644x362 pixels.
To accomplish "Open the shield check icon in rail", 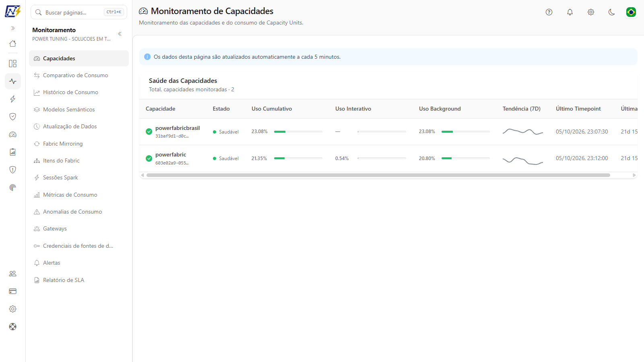I will coord(13,117).
